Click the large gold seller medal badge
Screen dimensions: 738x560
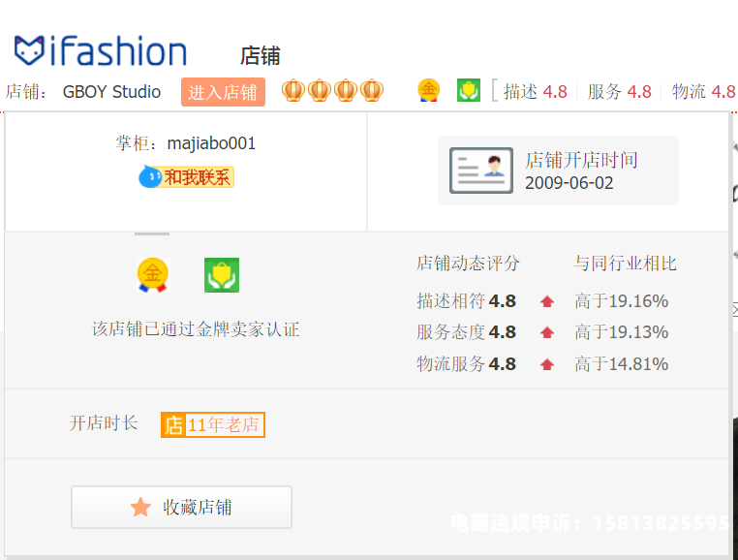(x=152, y=275)
